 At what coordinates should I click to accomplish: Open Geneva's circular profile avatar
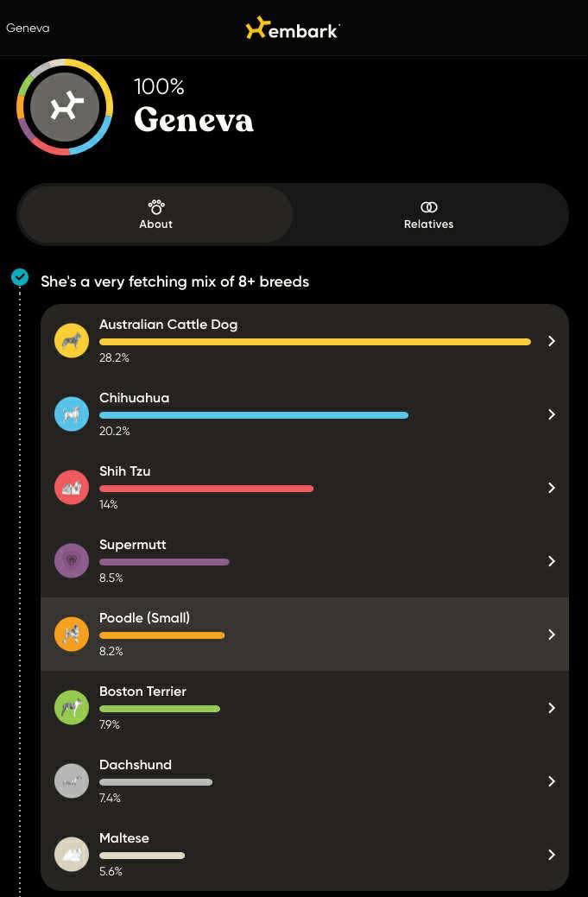65,107
